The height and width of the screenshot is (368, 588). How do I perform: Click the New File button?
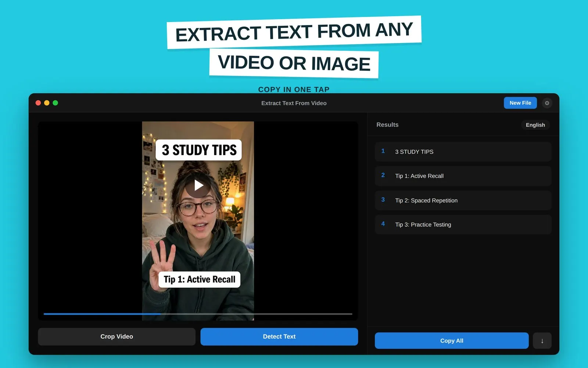pos(520,103)
